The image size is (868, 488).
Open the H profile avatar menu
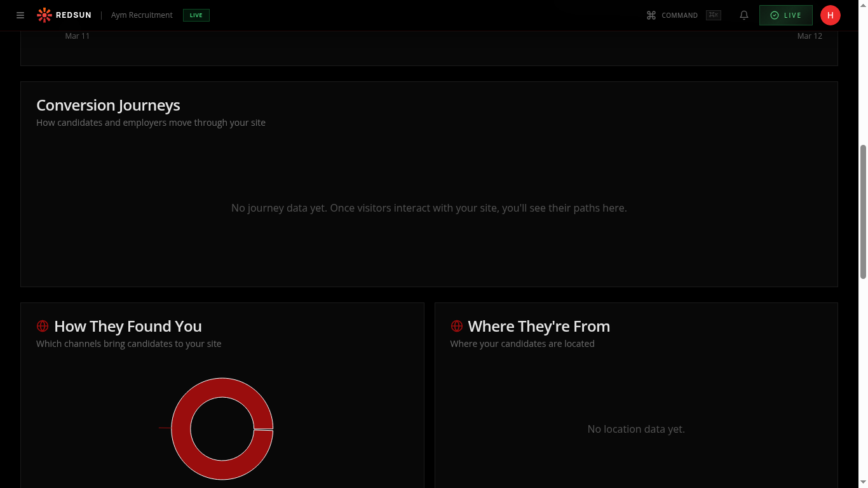831,15
